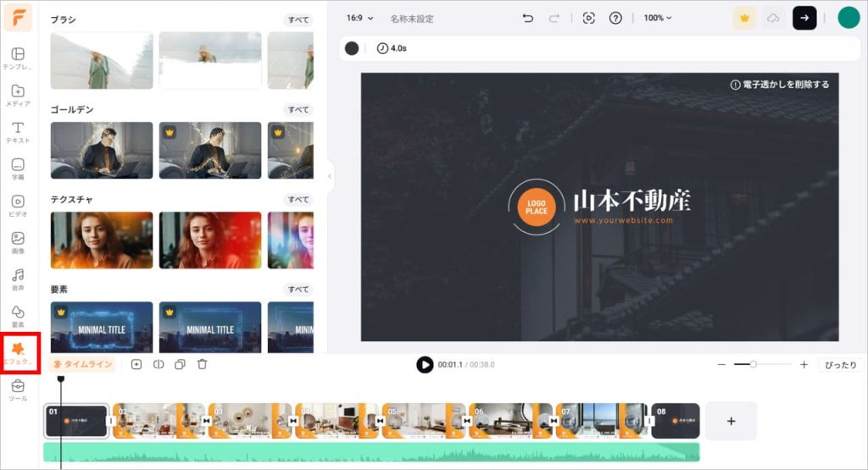Image resolution: width=868 pixels, height=470 pixels.
Task: Click the premium crown icon in the top bar
Action: coord(744,18)
